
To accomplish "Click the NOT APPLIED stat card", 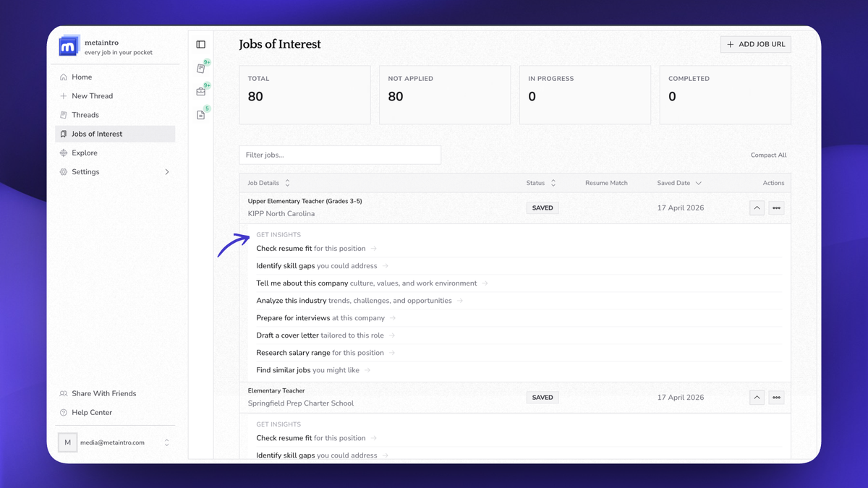I will [445, 95].
